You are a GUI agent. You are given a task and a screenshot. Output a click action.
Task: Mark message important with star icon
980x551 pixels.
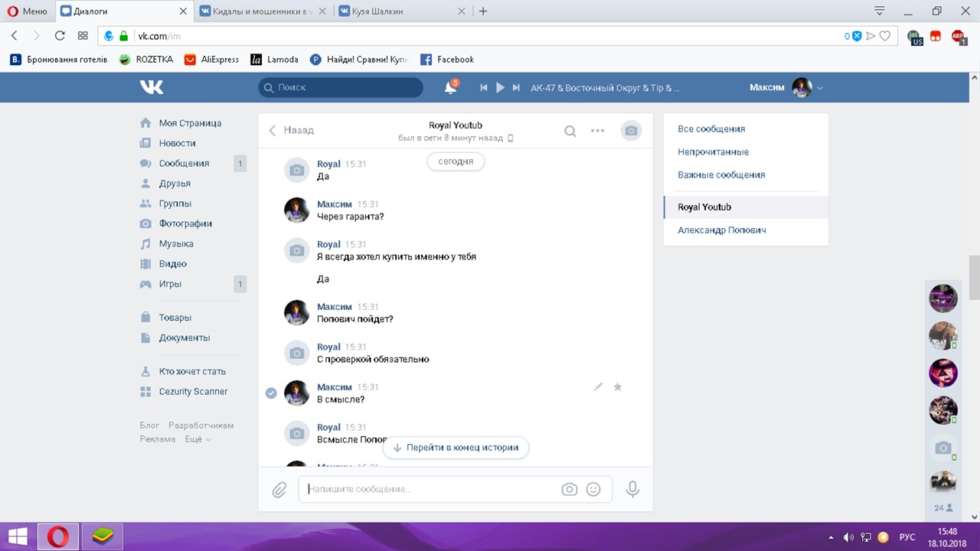coord(618,387)
